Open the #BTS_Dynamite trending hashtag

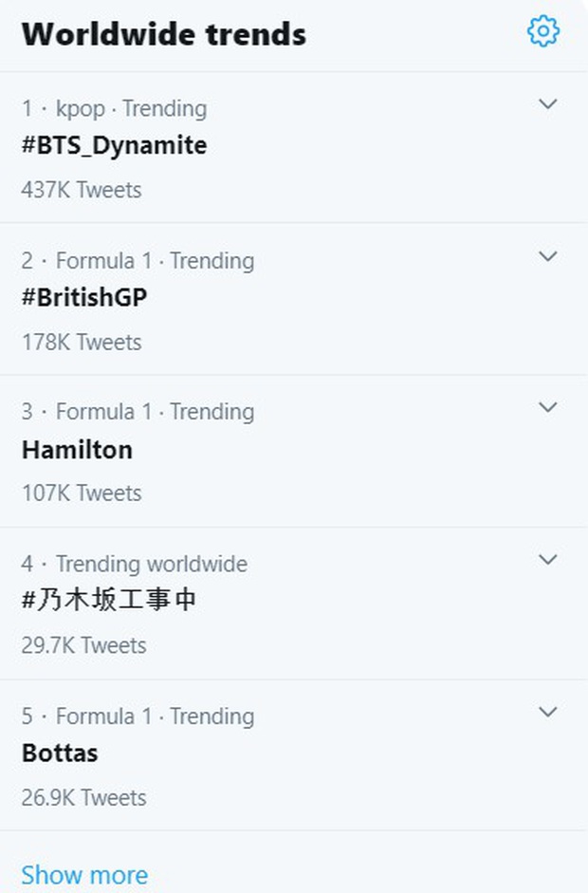[x=114, y=145]
